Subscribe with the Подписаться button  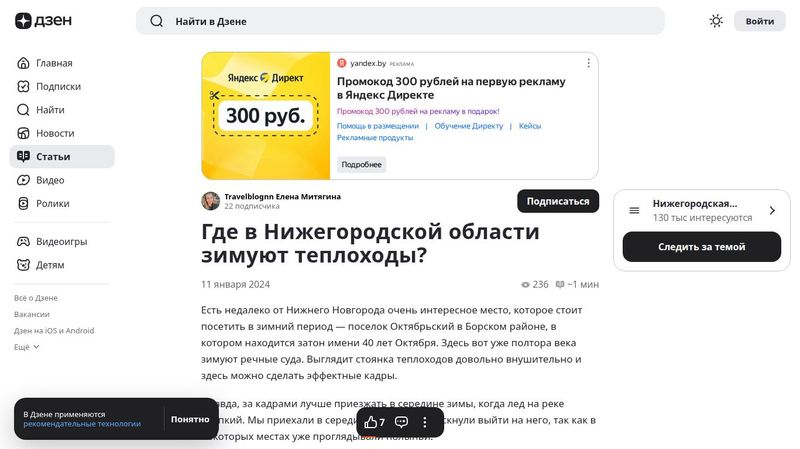pos(557,201)
